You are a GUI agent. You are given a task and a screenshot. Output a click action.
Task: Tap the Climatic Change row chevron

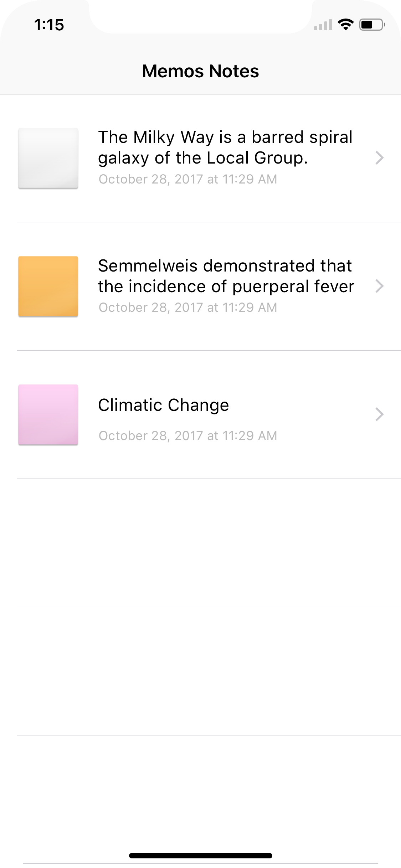click(x=380, y=414)
